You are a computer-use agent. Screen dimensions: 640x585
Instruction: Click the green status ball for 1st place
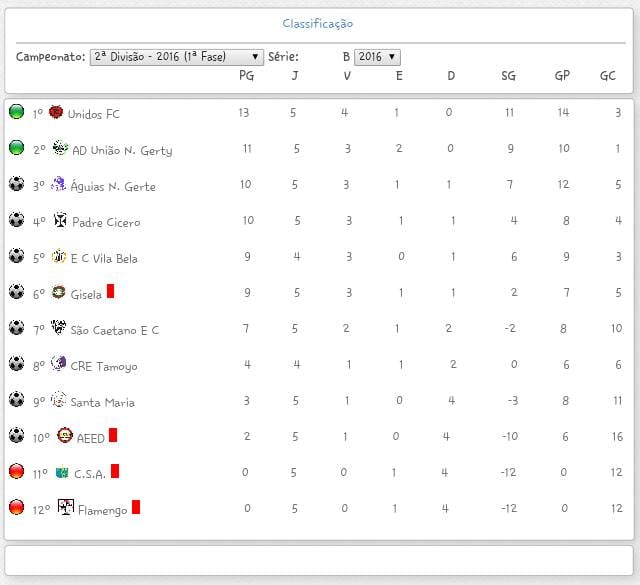pyautogui.click(x=16, y=112)
